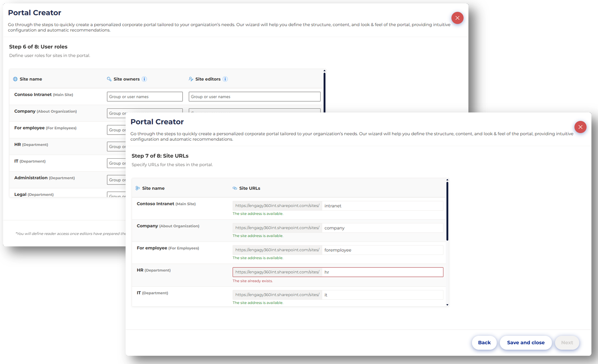This screenshot has height=364, width=598.
Task: Enter site owners for Contoso Intranet
Action: point(144,97)
